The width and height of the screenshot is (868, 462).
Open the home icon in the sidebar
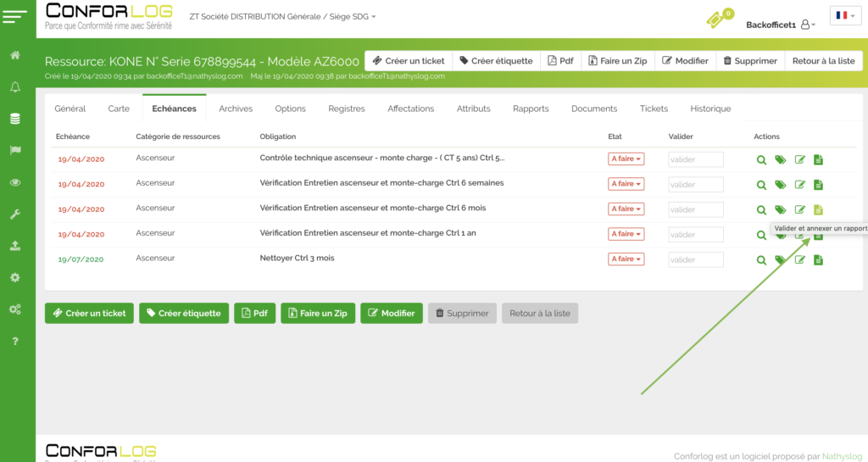click(x=15, y=56)
